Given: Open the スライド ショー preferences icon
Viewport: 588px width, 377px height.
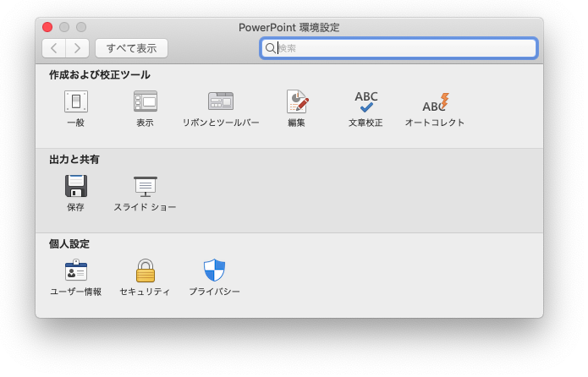Looking at the screenshot, I should pyautogui.click(x=146, y=186).
